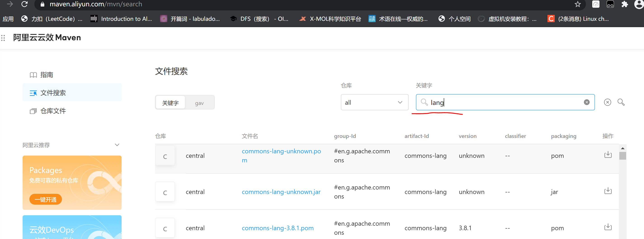The height and width of the screenshot is (239, 644).
Task: Click the 3.8.1 version cell
Action: tap(465, 228)
